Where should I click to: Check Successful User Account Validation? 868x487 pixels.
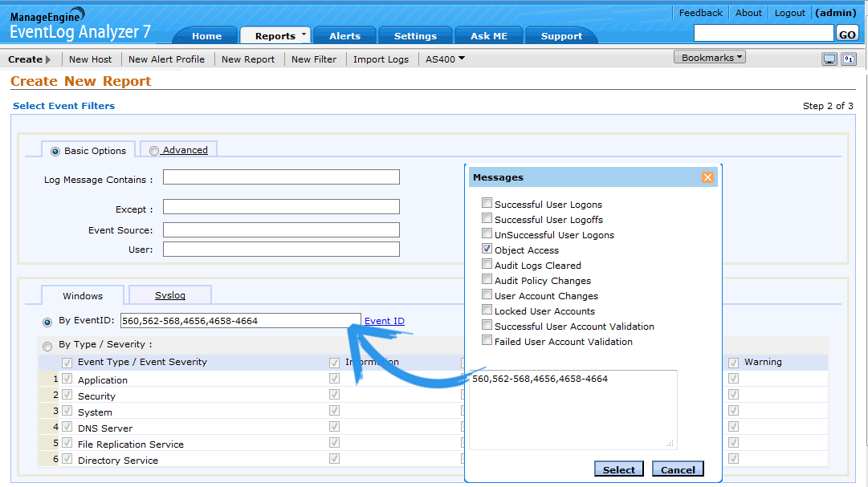pos(487,325)
